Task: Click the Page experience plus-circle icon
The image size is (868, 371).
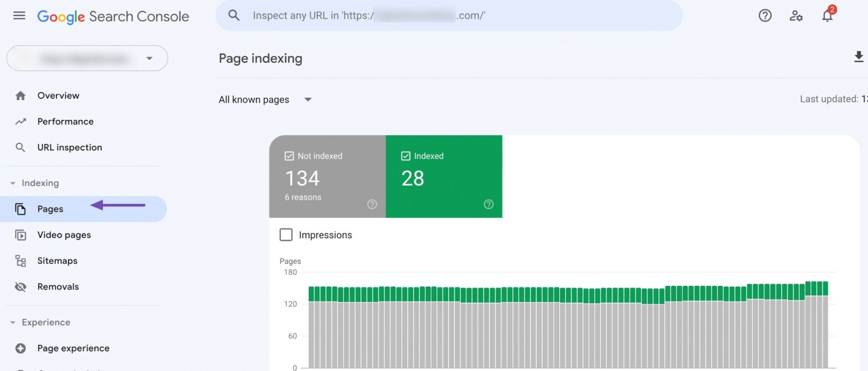Action: point(20,349)
